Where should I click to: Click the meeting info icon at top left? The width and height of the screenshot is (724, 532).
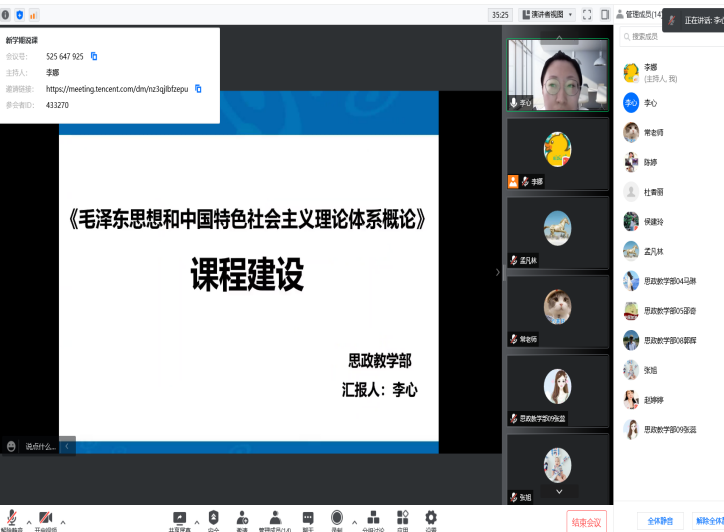pyautogui.click(x=6, y=15)
